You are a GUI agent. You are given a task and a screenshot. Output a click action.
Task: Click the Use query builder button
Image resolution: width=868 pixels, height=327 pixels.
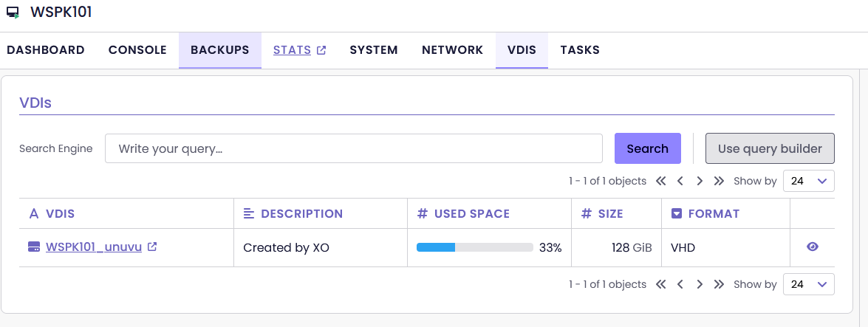pyautogui.click(x=770, y=148)
